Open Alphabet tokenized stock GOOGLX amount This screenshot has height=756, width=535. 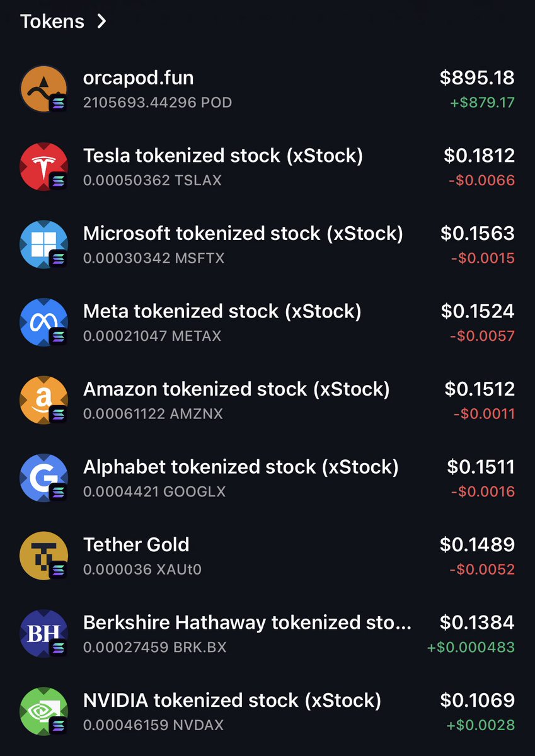(x=154, y=492)
